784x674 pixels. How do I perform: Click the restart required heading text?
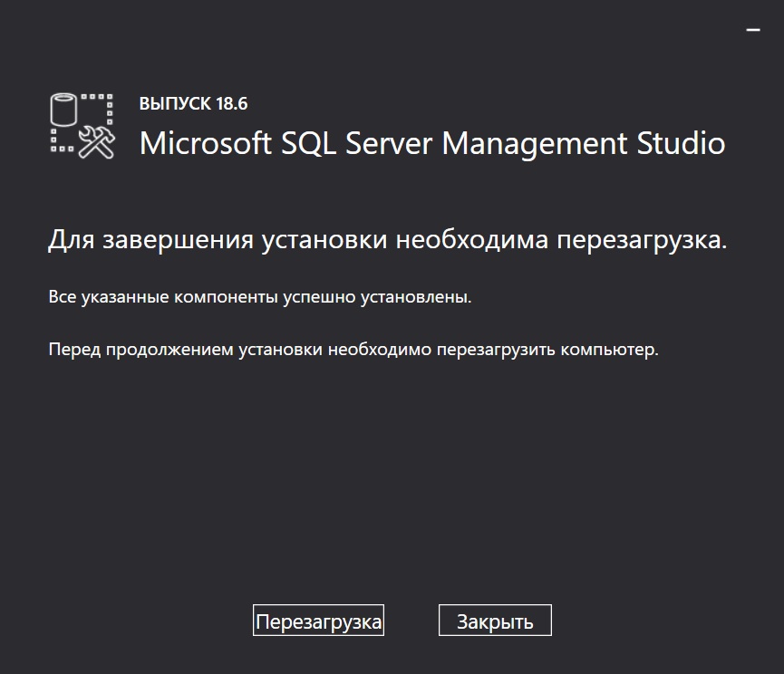pyautogui.click(x=387, y=241)
